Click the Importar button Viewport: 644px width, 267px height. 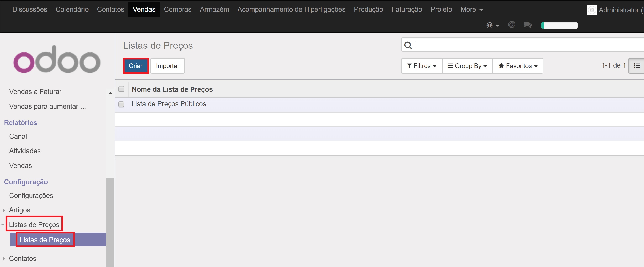coord(167,66)
